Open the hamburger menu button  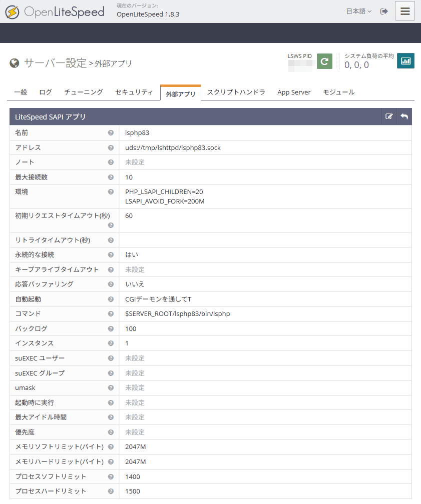[405, 11]
